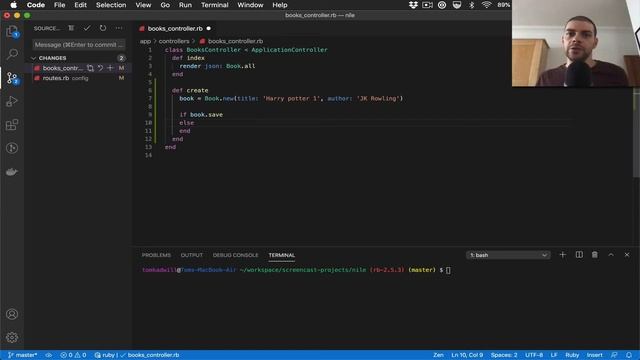Close the terminal panel

tap(627, 255)
